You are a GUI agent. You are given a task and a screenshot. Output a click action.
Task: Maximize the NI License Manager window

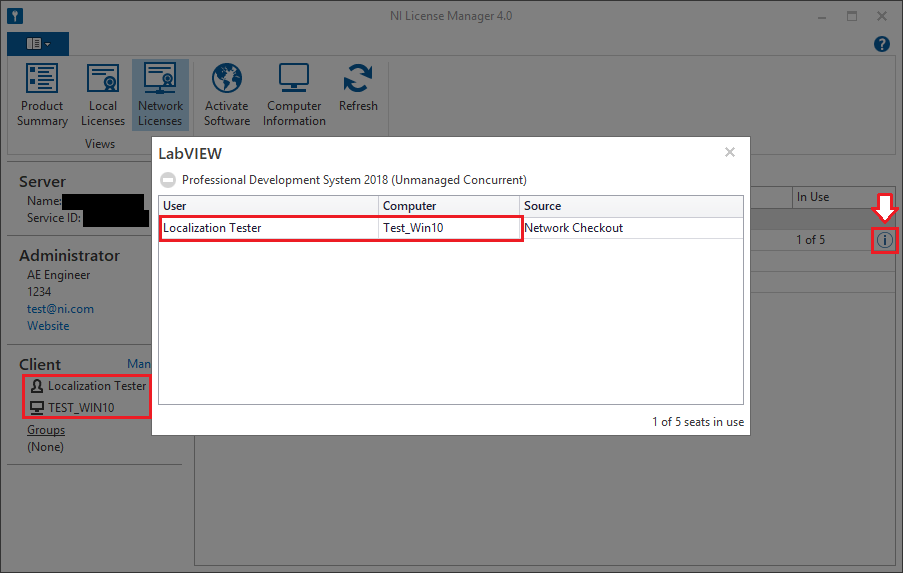852,16
